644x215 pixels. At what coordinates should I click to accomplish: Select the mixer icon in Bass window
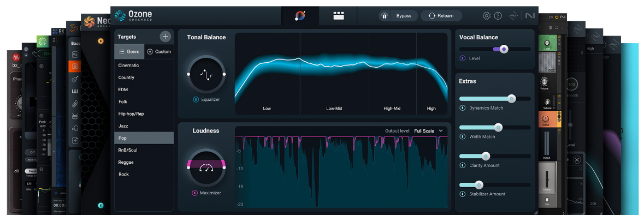point(75,54)
